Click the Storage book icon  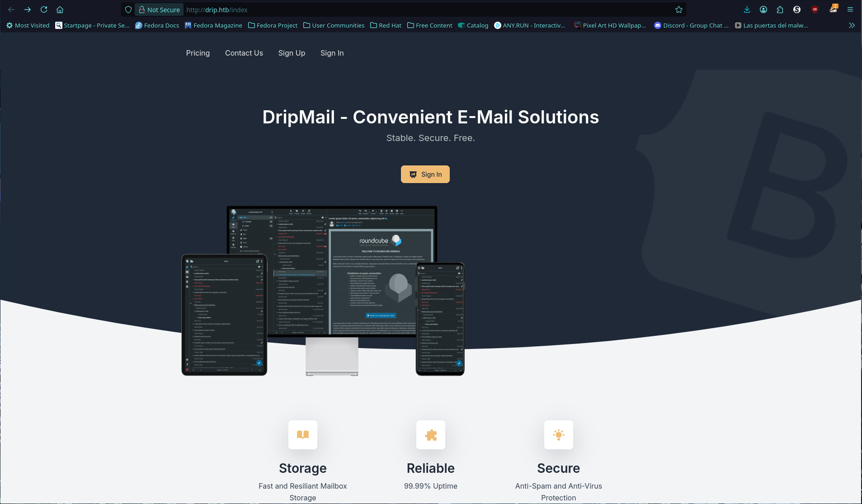click(x=303, y=435)
